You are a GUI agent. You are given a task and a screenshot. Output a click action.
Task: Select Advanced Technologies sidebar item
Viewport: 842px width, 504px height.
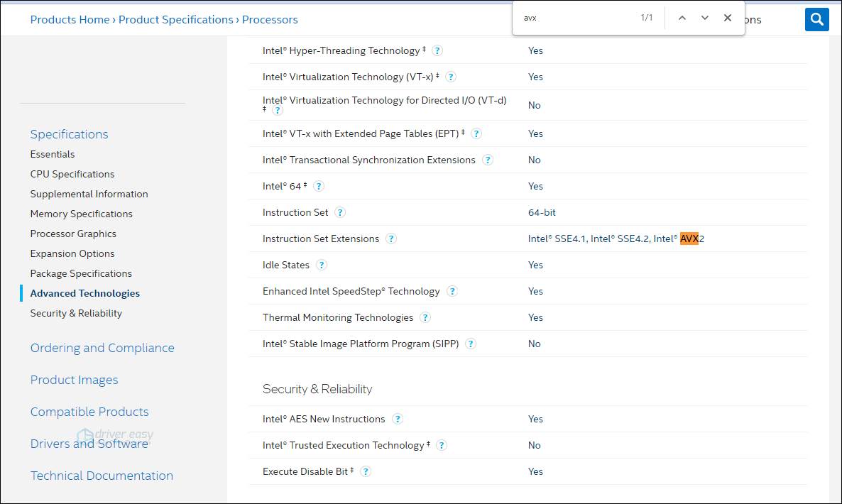click(x=85, y=294)
